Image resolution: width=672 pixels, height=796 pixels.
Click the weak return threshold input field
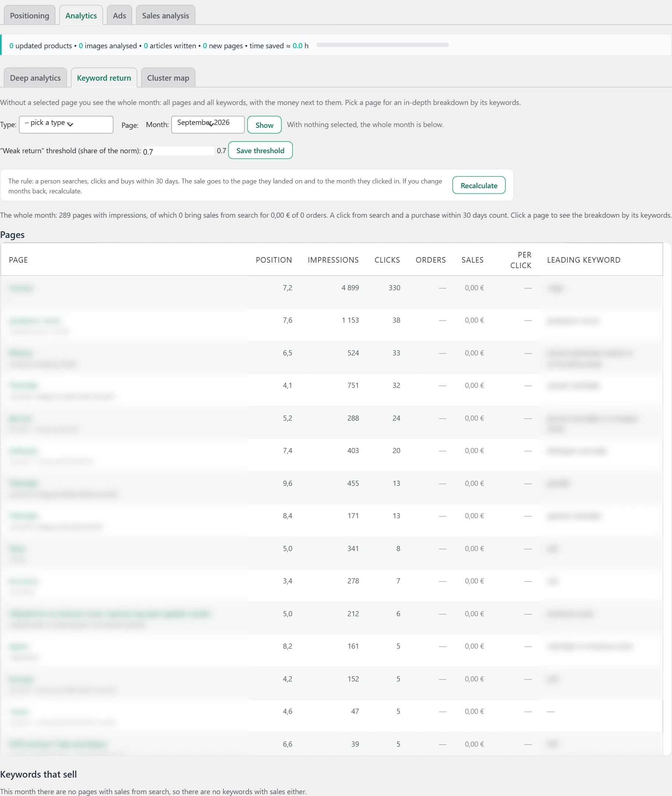[178, 151]
